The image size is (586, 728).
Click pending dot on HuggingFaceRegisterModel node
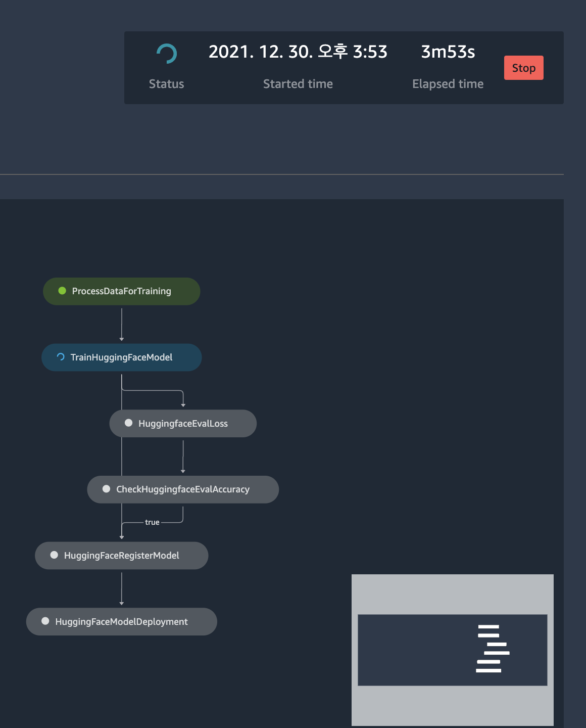pos(54,555)
